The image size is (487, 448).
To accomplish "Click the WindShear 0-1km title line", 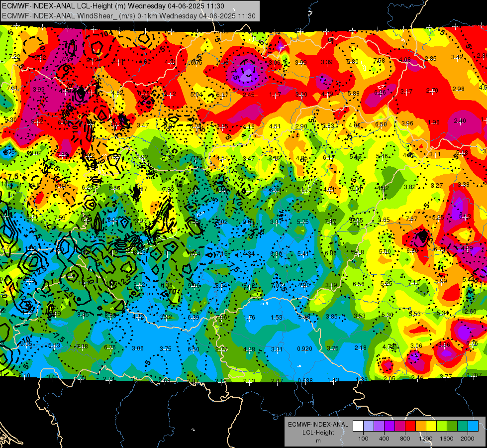I will click(x=128, y=16).
